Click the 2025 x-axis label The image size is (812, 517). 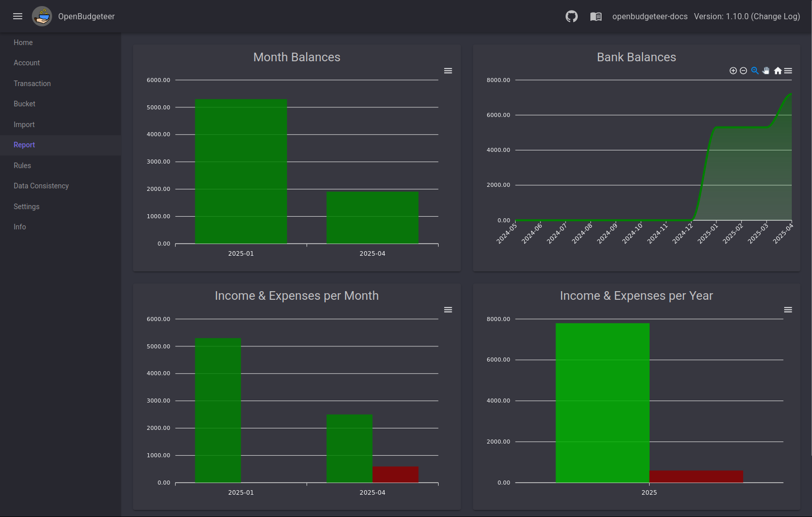point(649,493)
